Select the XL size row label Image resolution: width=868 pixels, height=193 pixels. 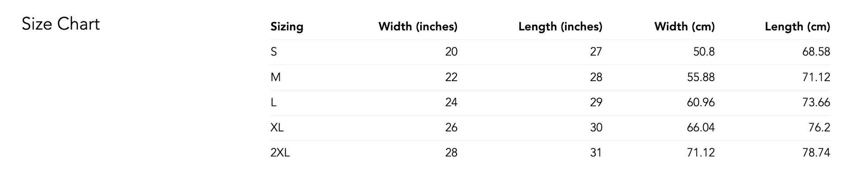point(277,128)
